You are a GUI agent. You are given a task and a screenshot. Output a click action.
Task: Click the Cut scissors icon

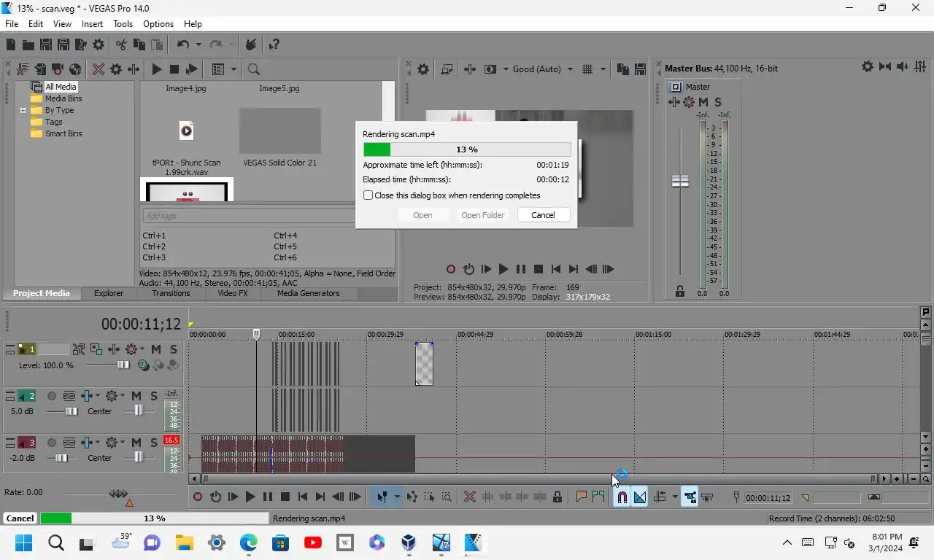(x=121, y=44)
